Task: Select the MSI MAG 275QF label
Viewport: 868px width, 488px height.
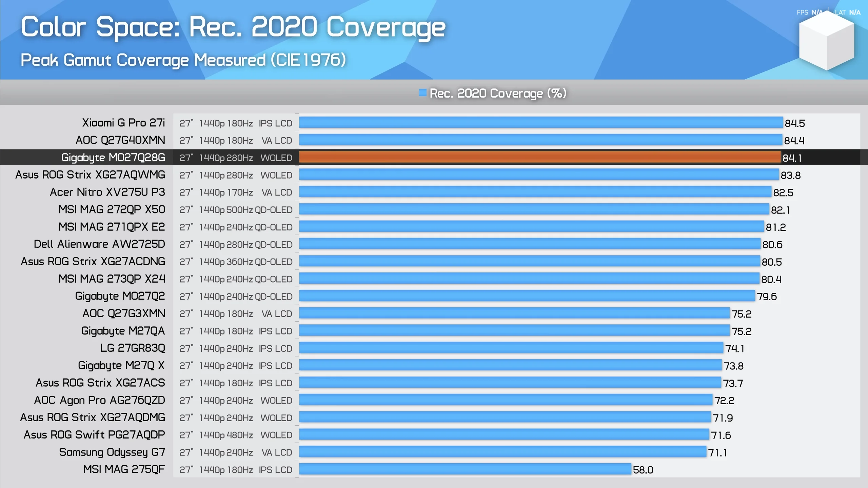Action: [124, 469]
